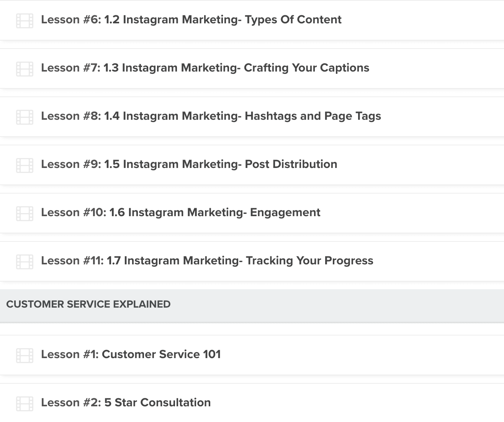Select the video icon next to Lesson #8

(25, 117)
